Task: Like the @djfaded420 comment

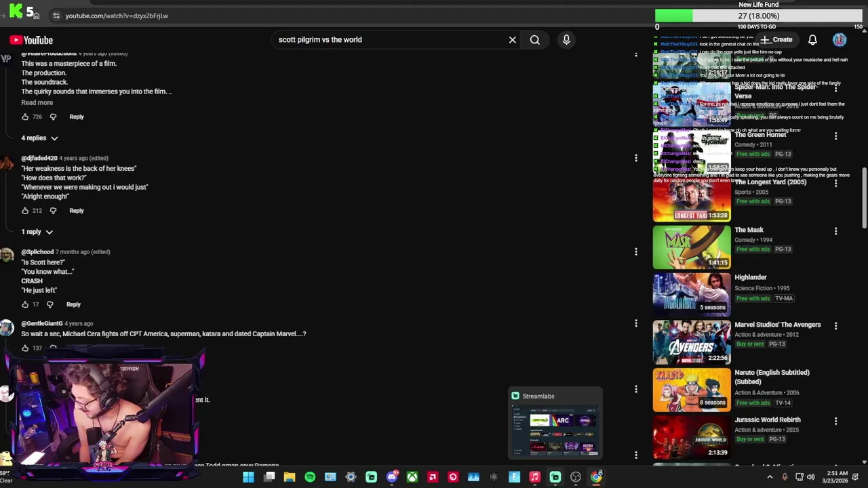Action: pos(25,210)
